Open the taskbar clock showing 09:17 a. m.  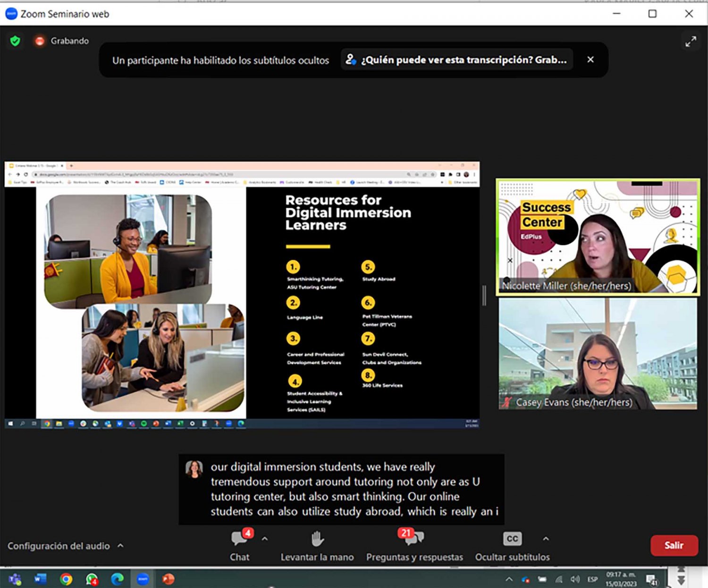pyautogui.click(x=621, y=579)
